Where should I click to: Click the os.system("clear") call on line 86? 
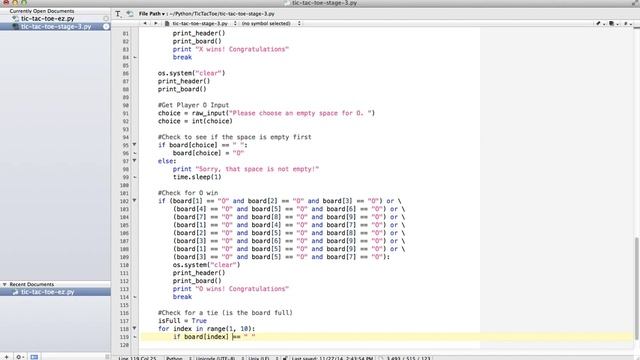coord(191,73)
